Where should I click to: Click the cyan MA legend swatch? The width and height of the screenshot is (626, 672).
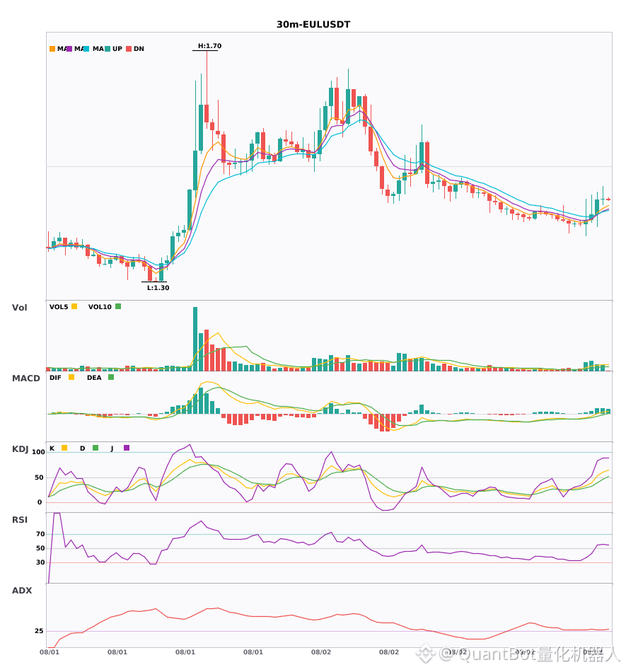86,49
